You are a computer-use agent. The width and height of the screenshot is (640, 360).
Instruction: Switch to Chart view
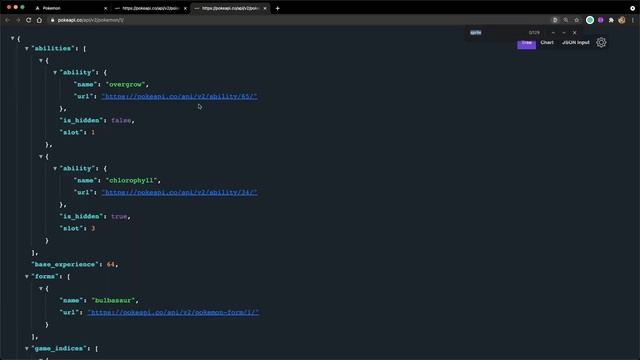pyautogui.click(x=547, y=42)
